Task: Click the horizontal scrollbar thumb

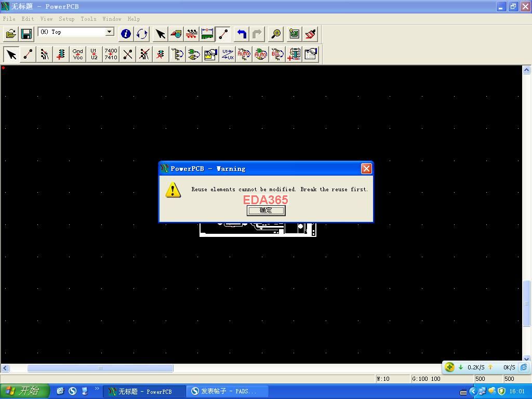Action: tap(100, 368)
